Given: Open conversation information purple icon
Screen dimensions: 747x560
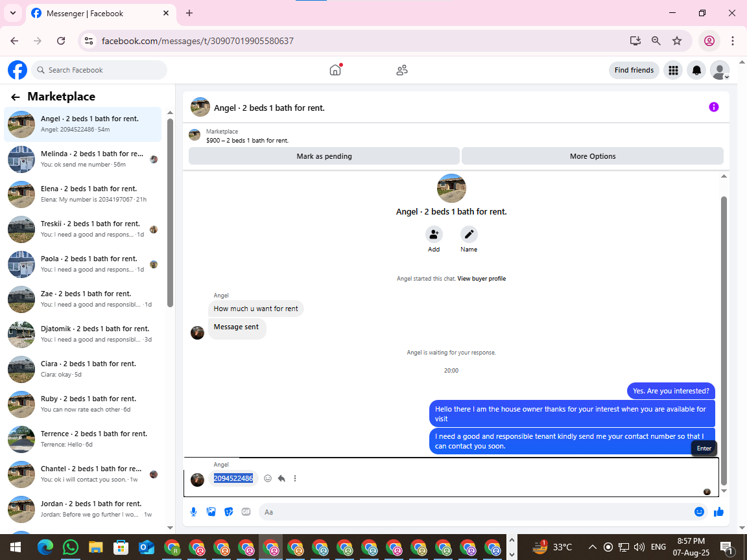Looking at the screenshot, I should click(714, 107).
